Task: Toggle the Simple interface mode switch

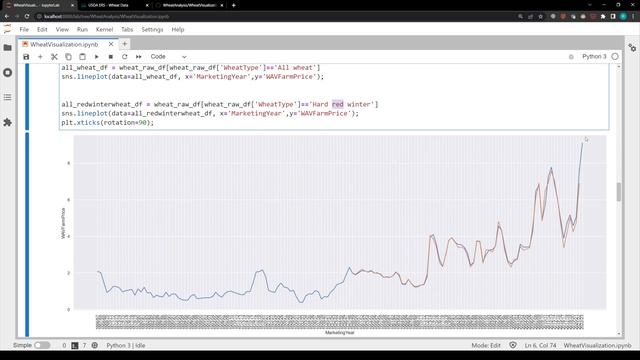Action: [x=42, y=345]
